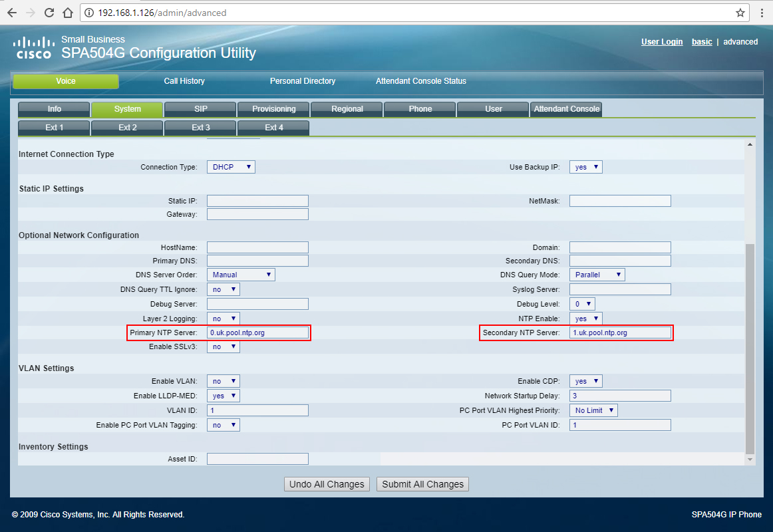
Task: Click the Primary DNS field
Action: click(x=257, y=261)
